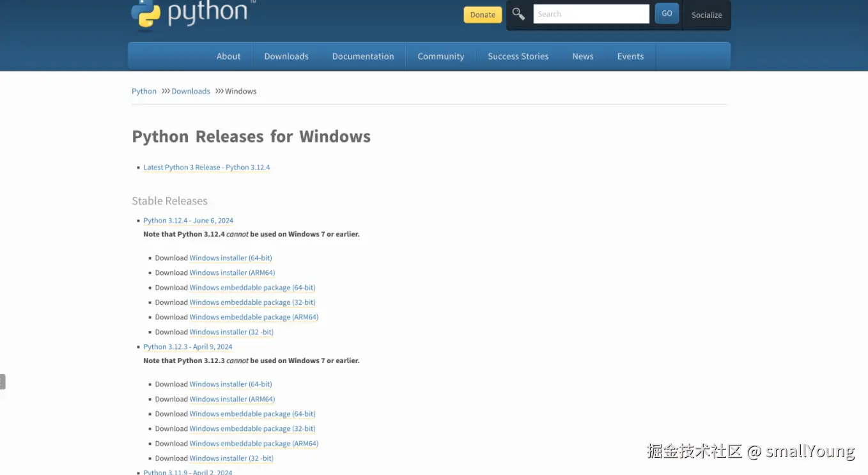Open Python 3.11.9 - April 2, 2024 release

[188, 472]
